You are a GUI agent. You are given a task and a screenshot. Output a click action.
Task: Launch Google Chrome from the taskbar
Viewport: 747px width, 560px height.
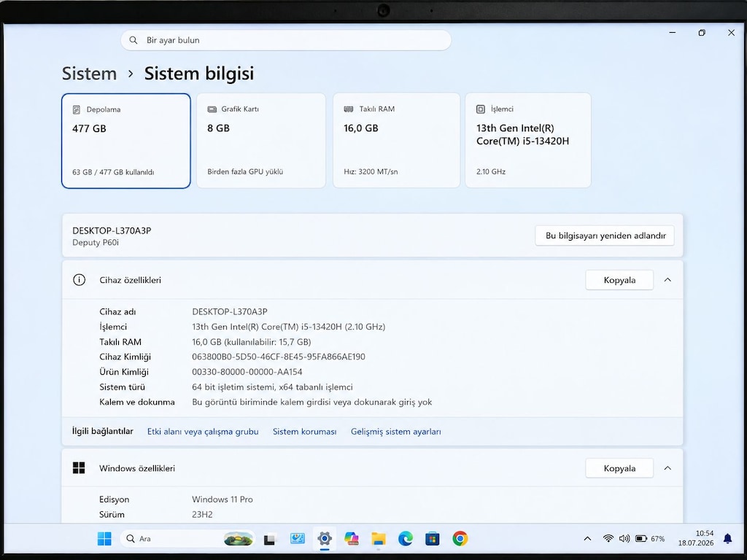click(x=460, y=539)
